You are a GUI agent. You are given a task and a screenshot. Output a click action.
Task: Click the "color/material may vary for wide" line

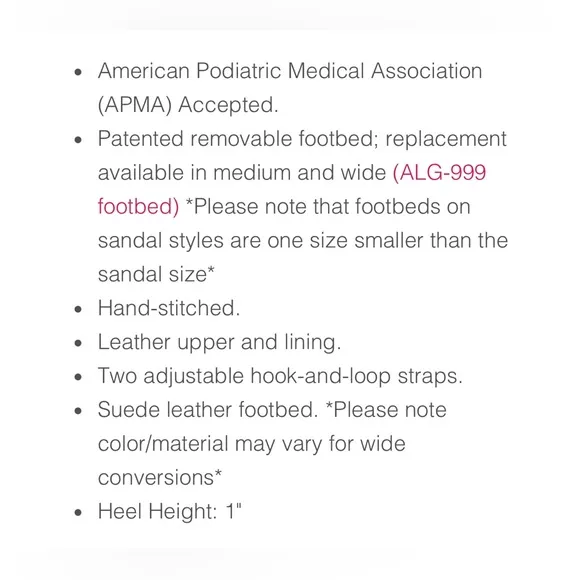(x=252, y=444)
